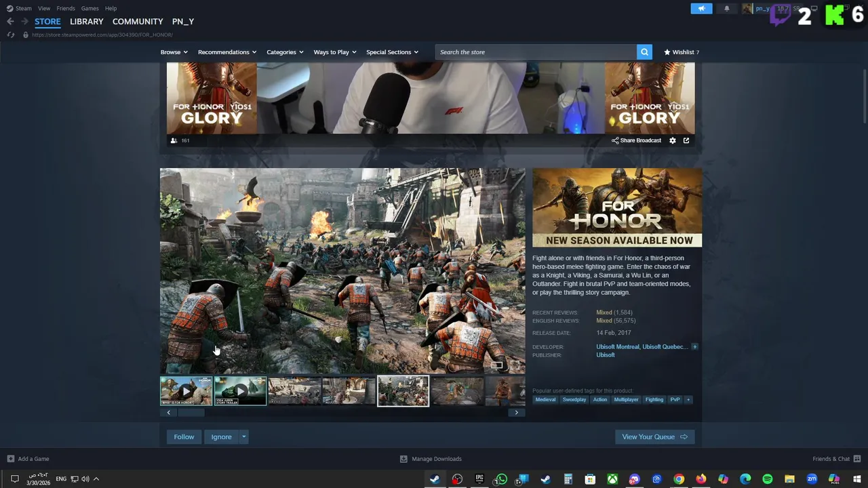Open Ubisoft Montreal developer link
This screenshot has width=868, height=488.
[x=617, y=346]
